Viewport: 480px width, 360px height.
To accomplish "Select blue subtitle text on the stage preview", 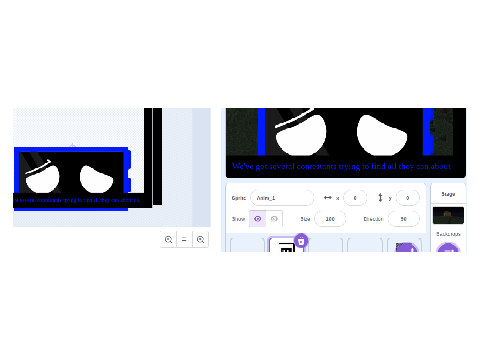I will click(341, 166).
